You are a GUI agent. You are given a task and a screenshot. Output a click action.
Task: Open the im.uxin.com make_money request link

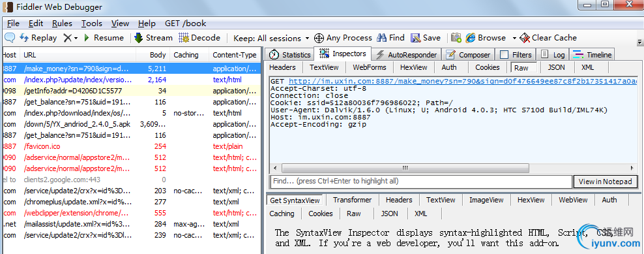click(x=462, y=82)
